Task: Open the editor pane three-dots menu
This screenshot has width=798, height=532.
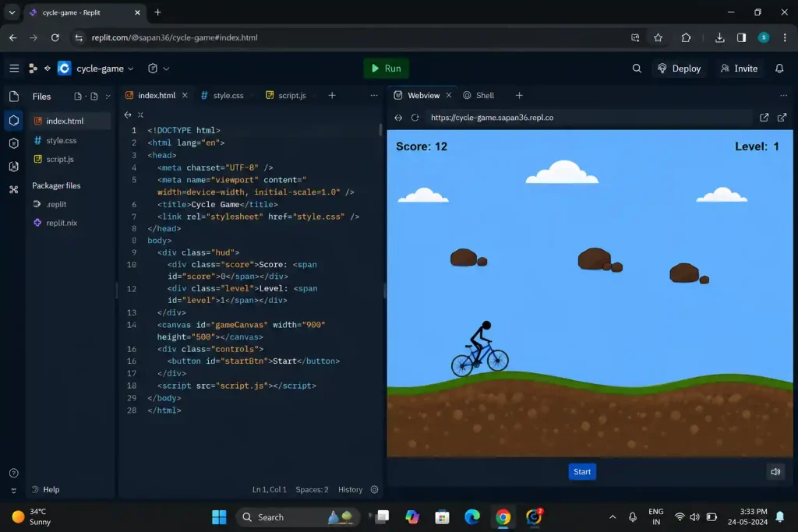Action: click(374, 95)
